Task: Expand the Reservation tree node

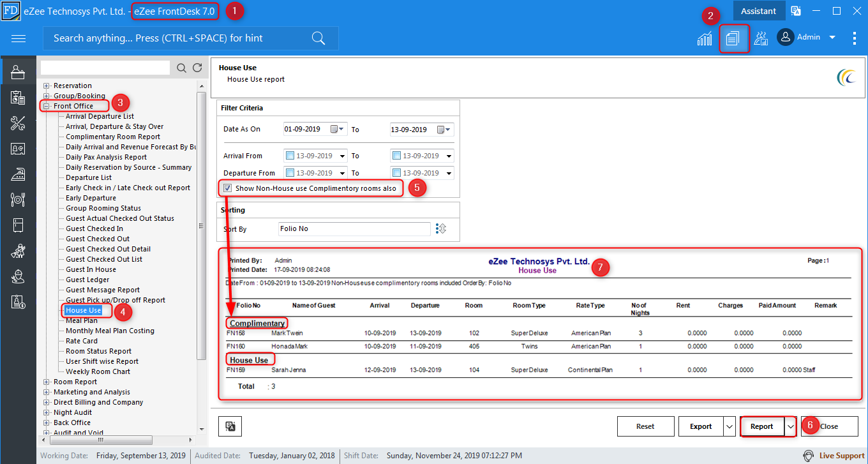Action: 46,86
